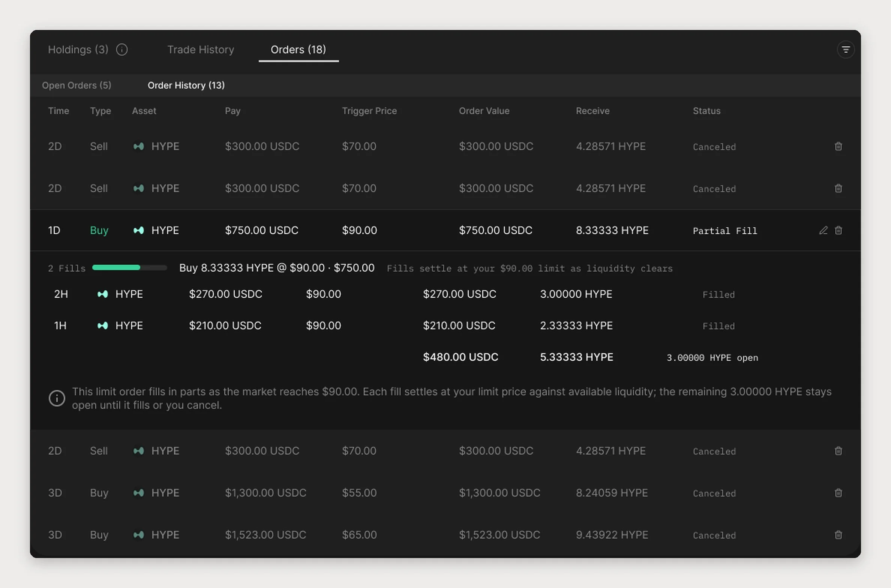Delete the $1,523.00 USDC canceled order via its trash icon
This screenshot has height=588, width=891.
[838, 535]
